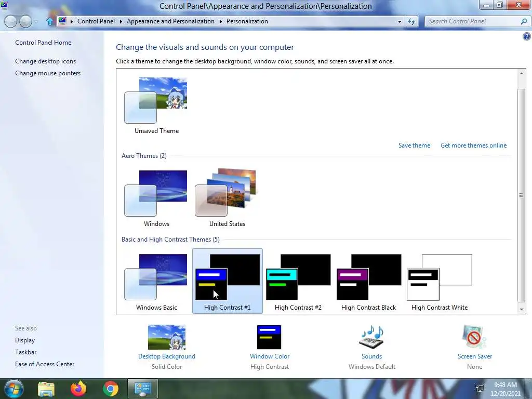Click the Window Color link text

point(270,356)
